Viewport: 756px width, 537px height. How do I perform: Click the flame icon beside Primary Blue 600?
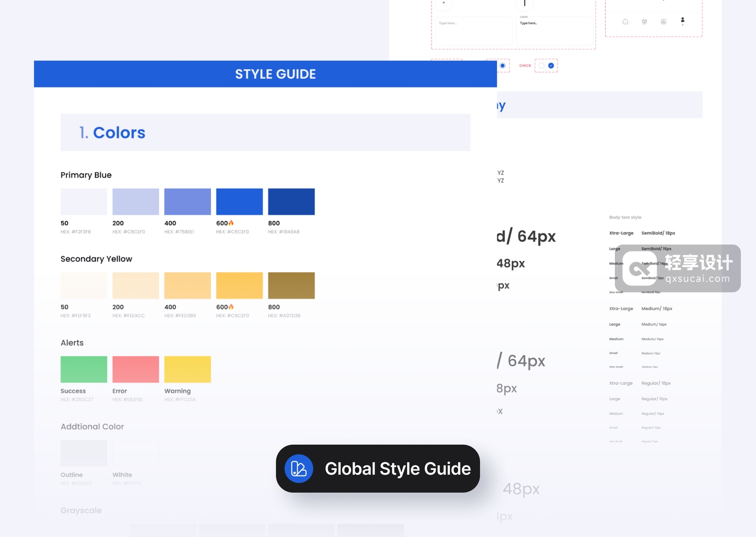point(231,223)
